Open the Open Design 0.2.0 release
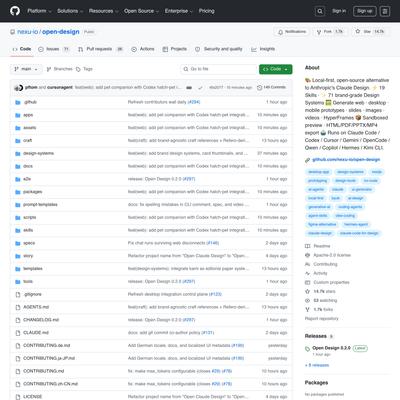This screenshot has height=400, width=400. pyautogui.click(x=331, y=348)
